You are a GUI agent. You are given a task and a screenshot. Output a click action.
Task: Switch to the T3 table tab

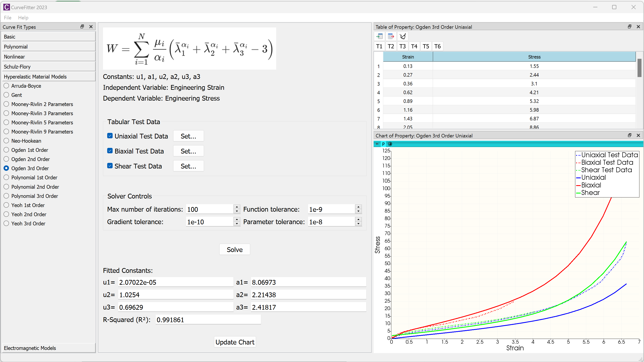pos(402,46)
